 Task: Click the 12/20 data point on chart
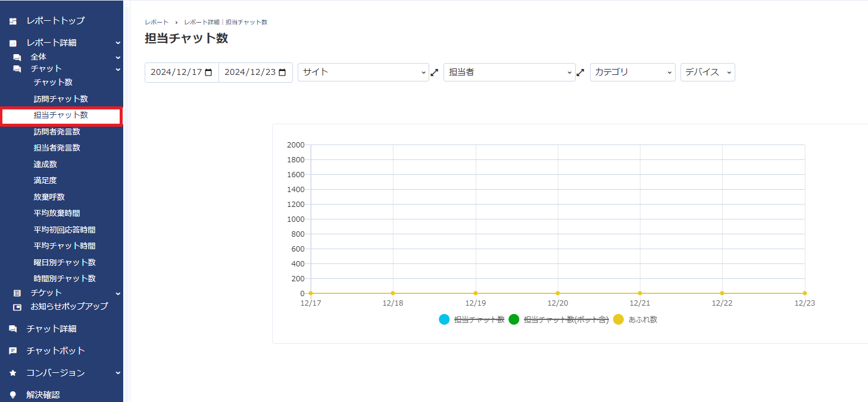pyautogui.click(x=558, y=293)
